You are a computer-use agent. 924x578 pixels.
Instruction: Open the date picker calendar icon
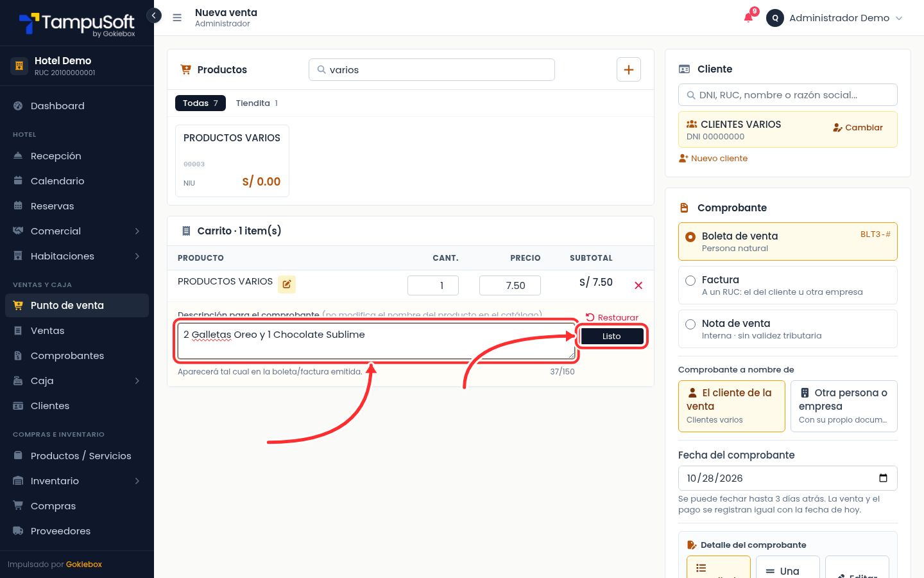(883, 478)
